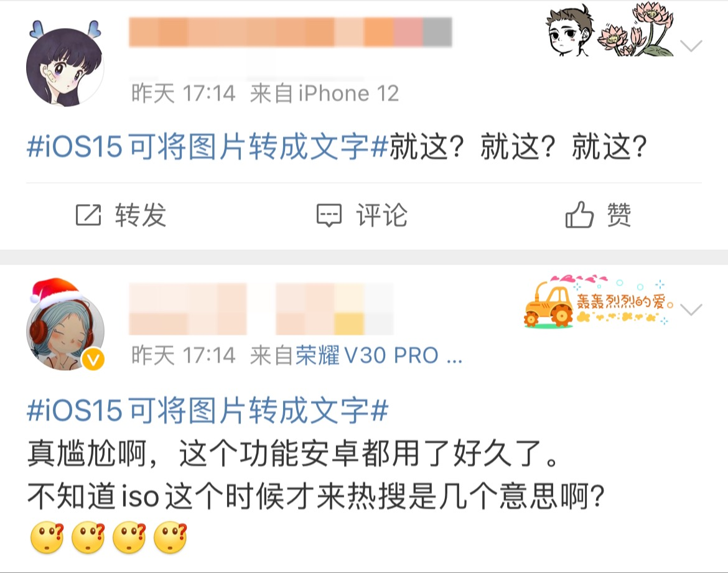Tap the repost (转发) icon
728x573 pixels.
point(88,215)
